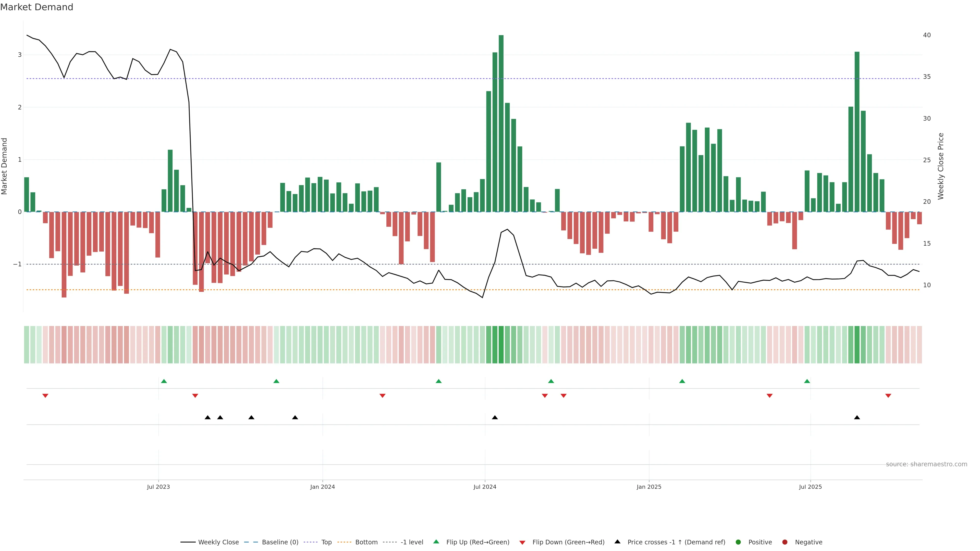Click the Market Demand chart title
Viewport: 980px width, 551px height.
click(36, 7)
